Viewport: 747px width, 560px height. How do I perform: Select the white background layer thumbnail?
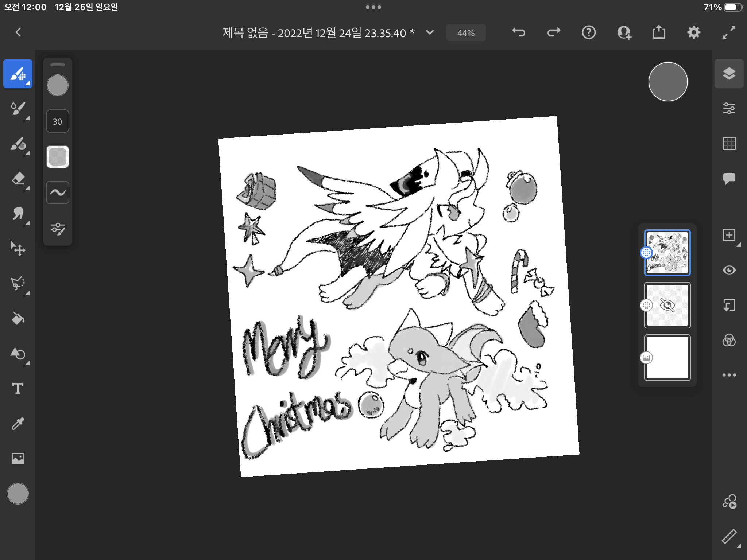(667, 358)
